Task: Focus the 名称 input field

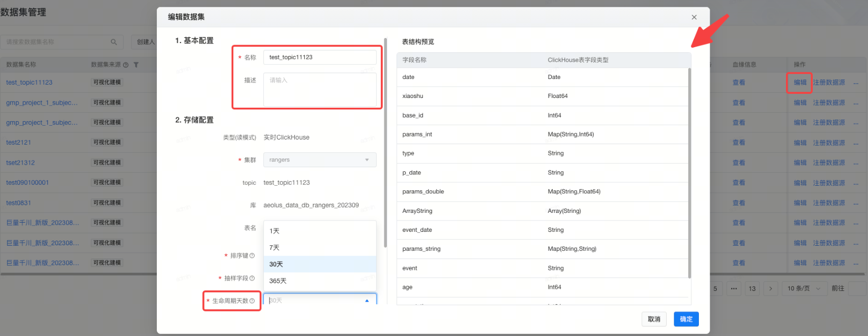Action: tap(320, 57)
